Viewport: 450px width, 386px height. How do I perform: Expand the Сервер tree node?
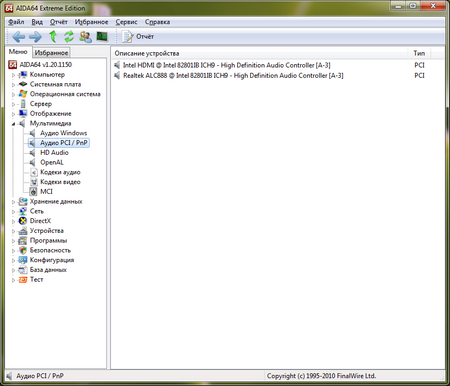point(13,104)
